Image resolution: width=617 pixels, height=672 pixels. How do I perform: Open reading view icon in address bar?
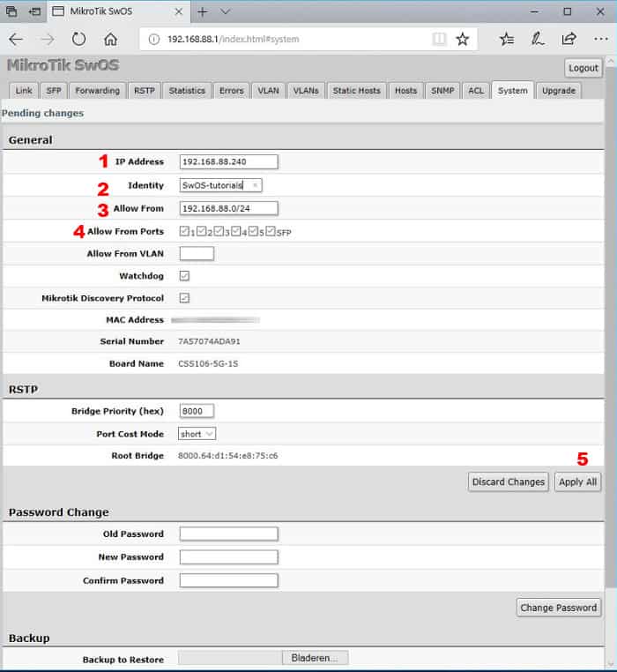(439, 39)
